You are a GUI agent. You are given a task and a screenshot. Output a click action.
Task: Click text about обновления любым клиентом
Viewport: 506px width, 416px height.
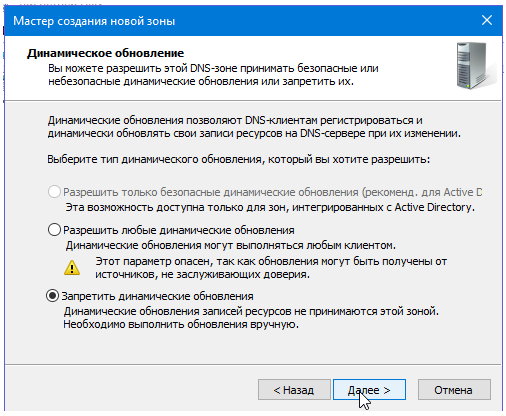pyautogui.click(x=231, y=245)
